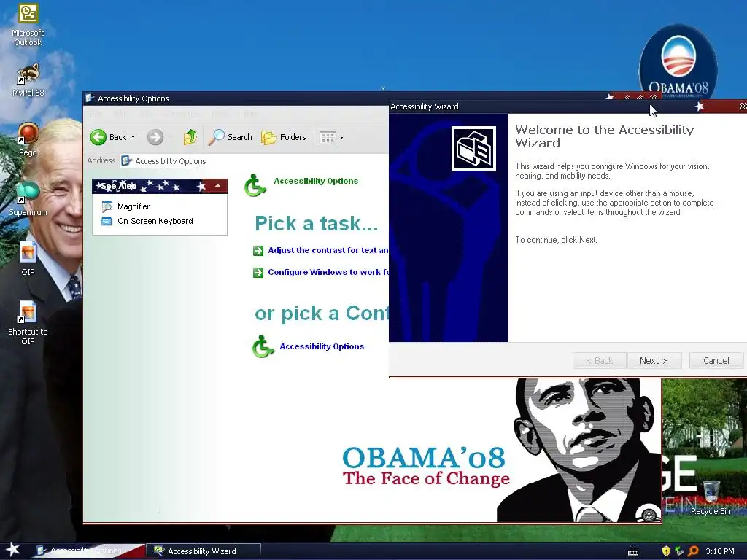Launch Supermium browser shortcut

pyautogui.click(x=28, y=199)
